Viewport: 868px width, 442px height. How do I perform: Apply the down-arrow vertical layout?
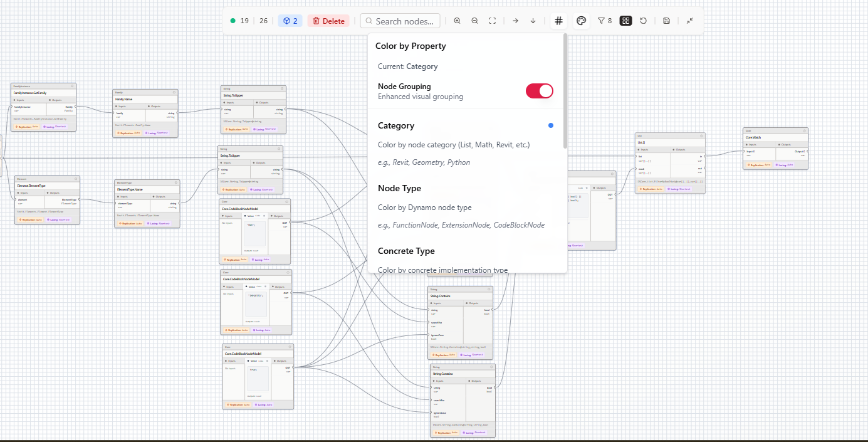(x=533, y=21)
